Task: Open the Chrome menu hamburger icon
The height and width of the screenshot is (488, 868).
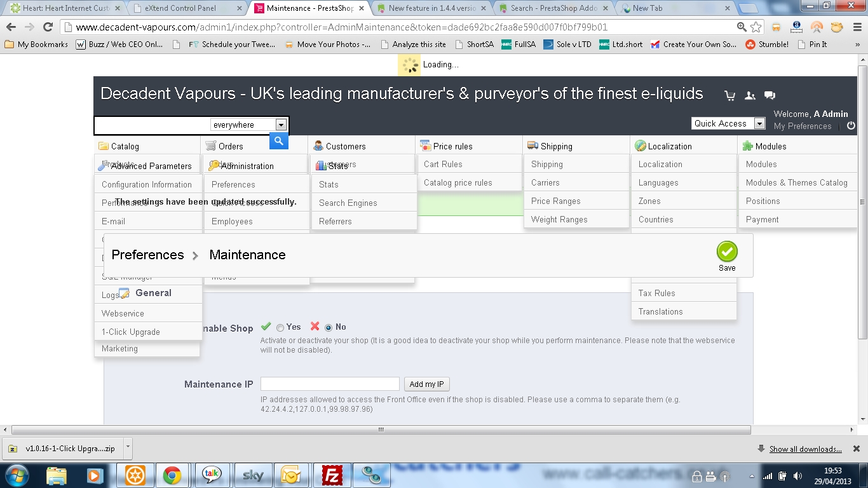Action: tap(856, 27)
